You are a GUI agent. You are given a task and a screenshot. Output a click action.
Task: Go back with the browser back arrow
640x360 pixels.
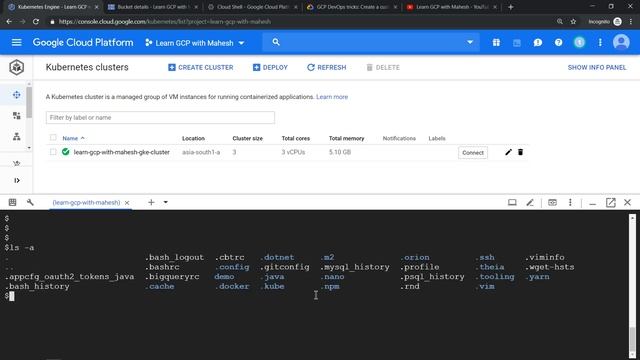pos(9,22)
